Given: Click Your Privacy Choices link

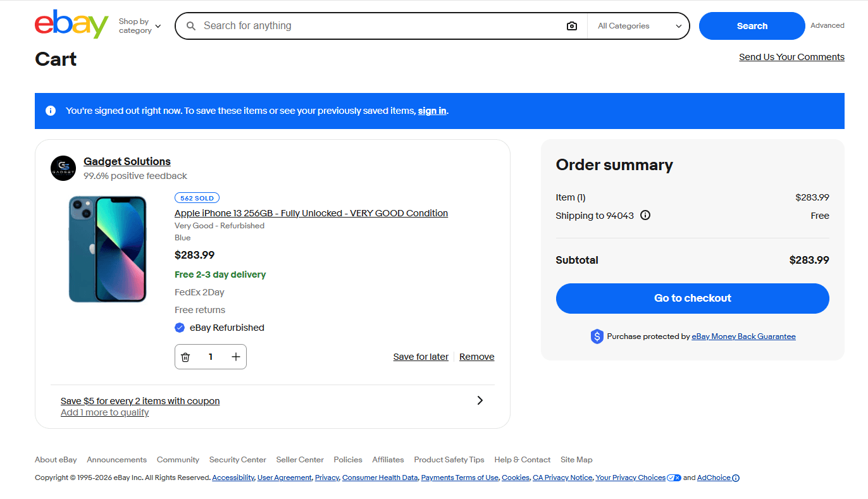Looking at the screenshot, I should (631, 478).
